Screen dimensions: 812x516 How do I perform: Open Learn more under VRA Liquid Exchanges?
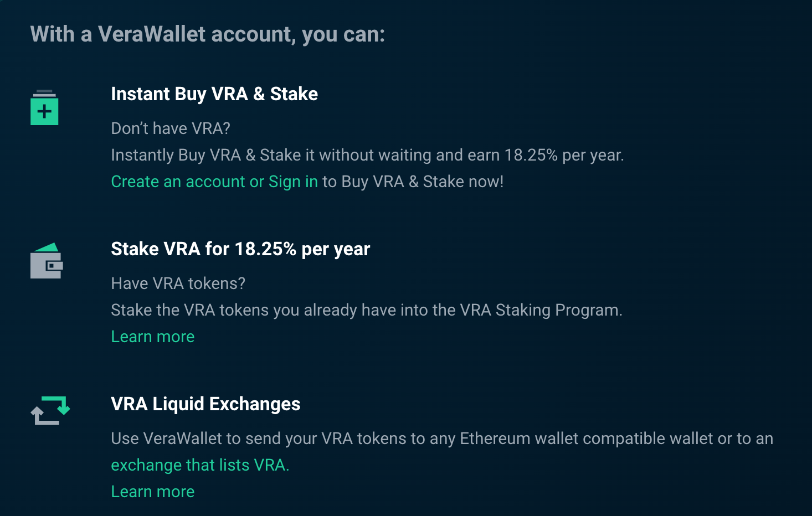[153, 492]
